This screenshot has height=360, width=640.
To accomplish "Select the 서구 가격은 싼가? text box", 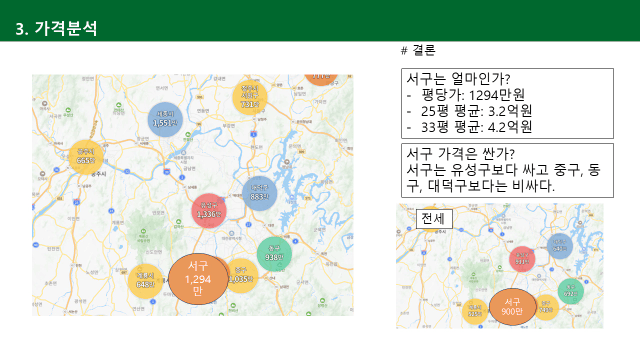I will (507, 170).
